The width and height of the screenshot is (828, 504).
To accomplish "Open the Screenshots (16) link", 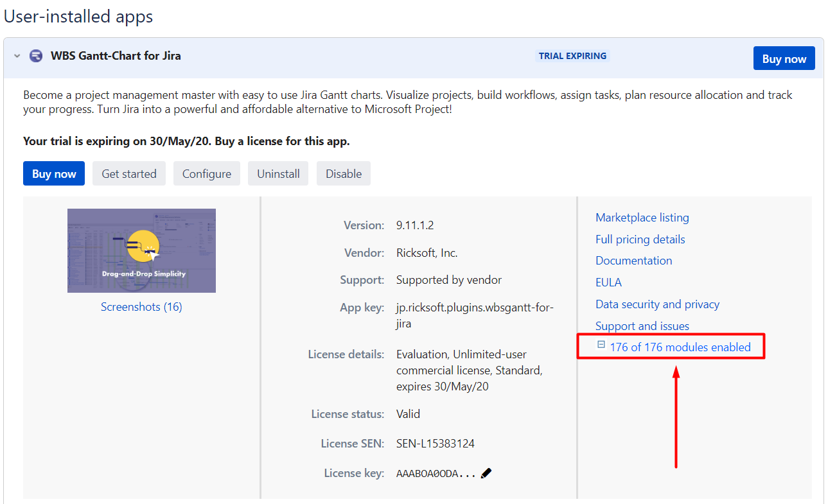I will (141, 307).
